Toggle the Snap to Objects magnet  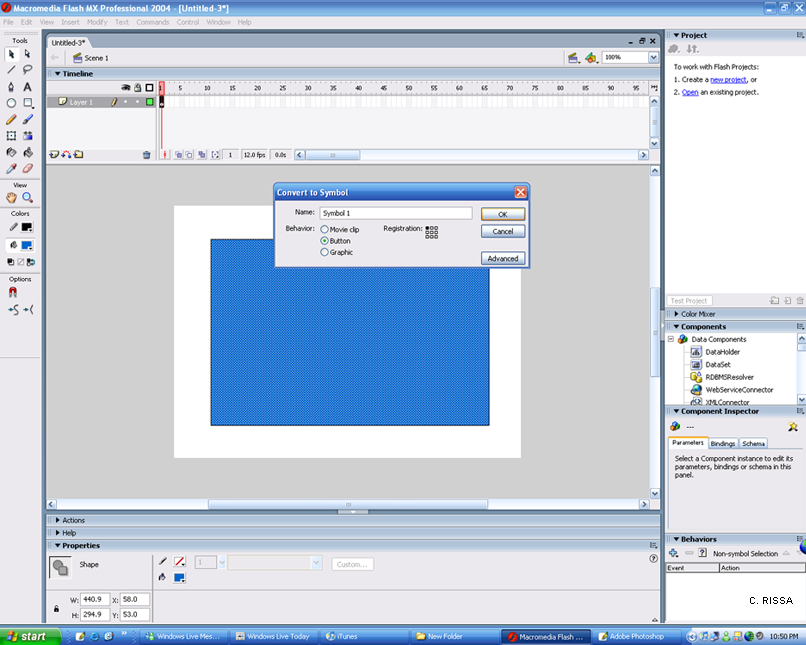[x=13, y=292]
